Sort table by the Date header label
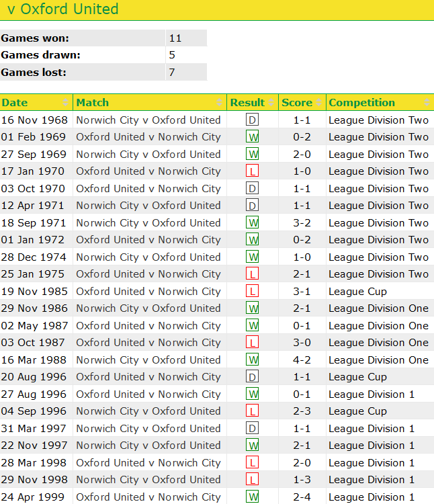 (15, 103)
